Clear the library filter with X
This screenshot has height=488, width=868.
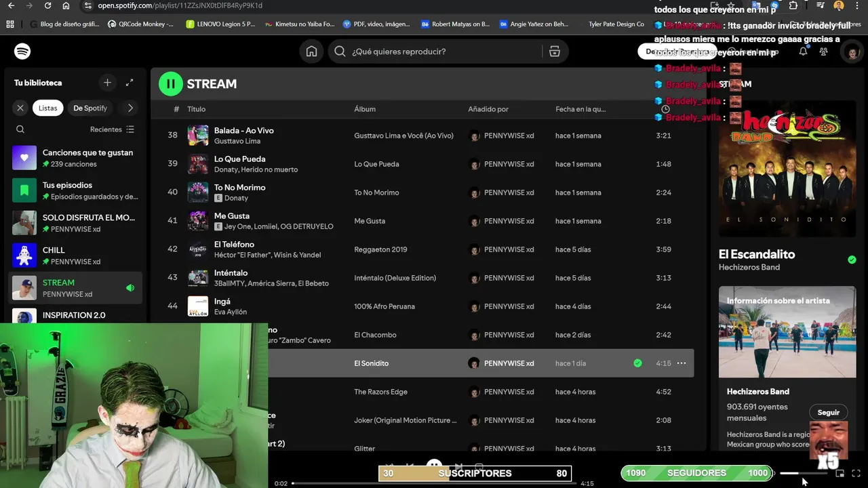20,108
